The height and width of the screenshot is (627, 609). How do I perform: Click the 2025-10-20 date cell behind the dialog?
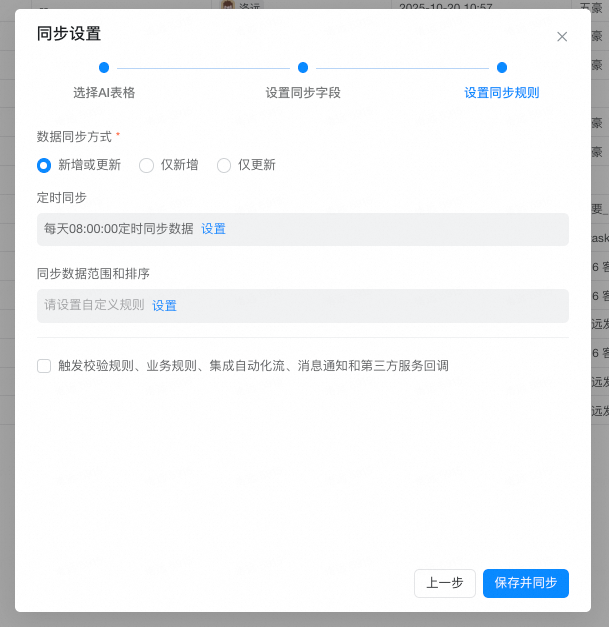coord(445,5)
